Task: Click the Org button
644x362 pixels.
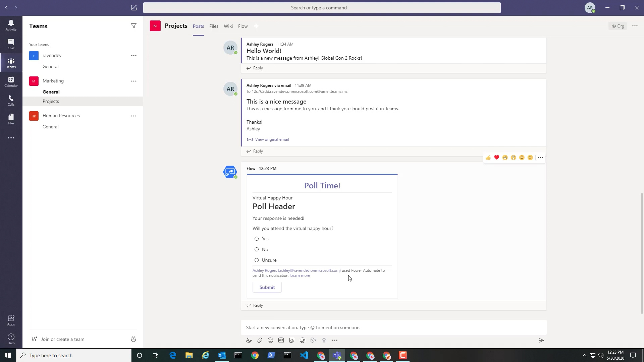Action: pyautogui.click(x=618, y=26)
